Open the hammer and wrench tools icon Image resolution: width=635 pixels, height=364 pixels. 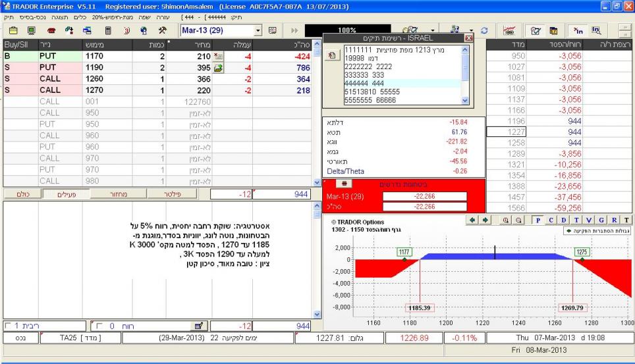click(x=162, y=30)
